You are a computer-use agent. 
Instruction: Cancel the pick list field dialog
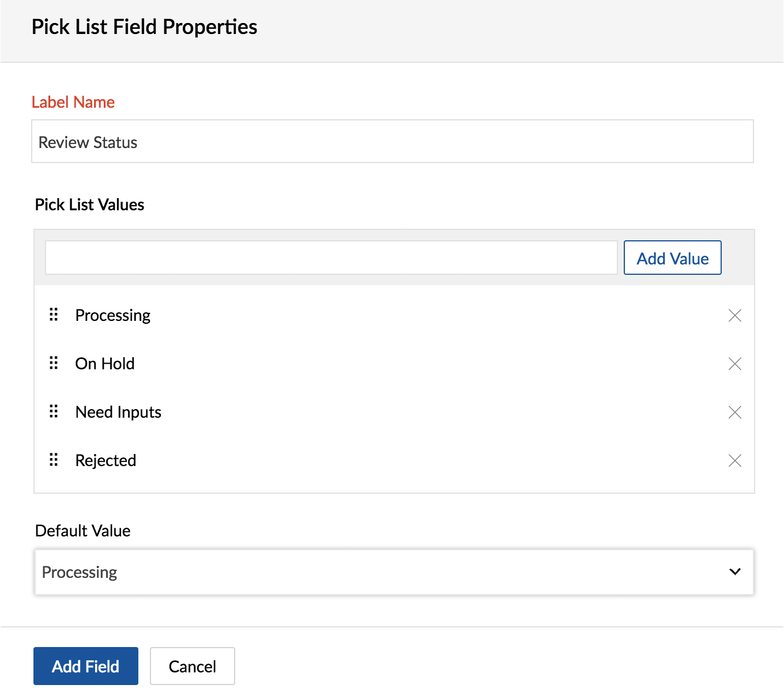(192, 666)
